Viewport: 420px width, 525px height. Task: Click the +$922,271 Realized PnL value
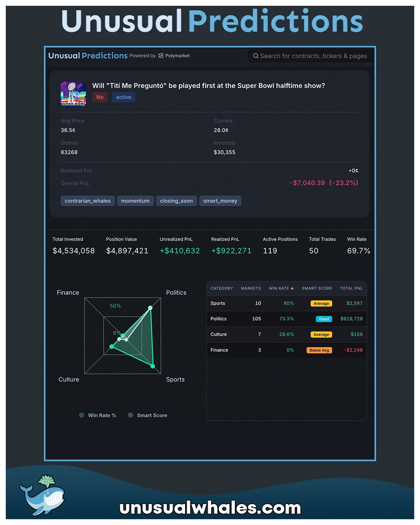231,251
